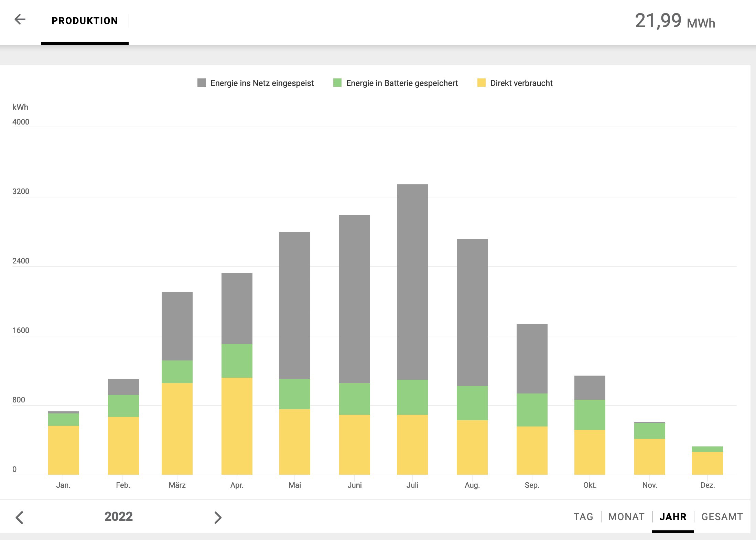Screen dimensions: 756x540
Task: Select the JAHR view
Action: point(673,517)
